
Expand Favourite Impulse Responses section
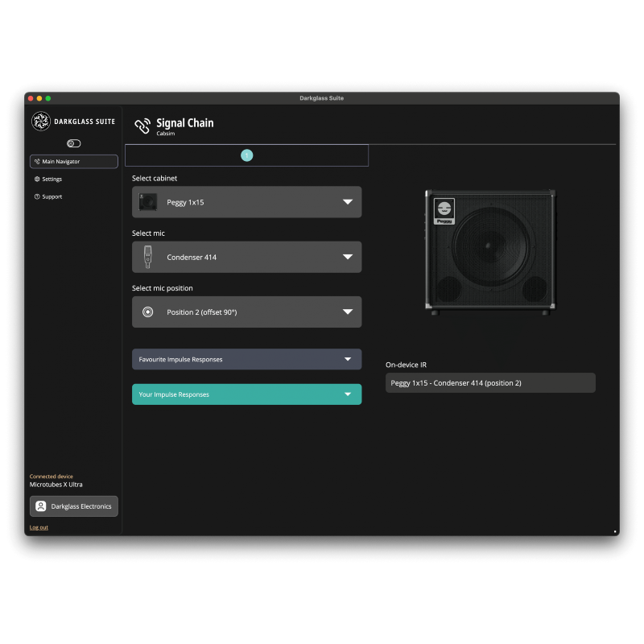click(x=246, y=359)
